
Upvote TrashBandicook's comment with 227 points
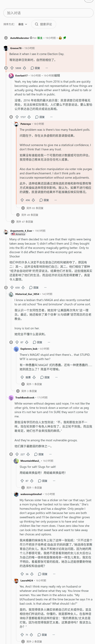[x=17, y=454]
